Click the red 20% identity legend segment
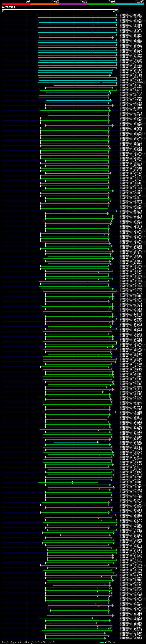Image resolution: width=146 pixels, height=644 pixels. pos(16,4)
